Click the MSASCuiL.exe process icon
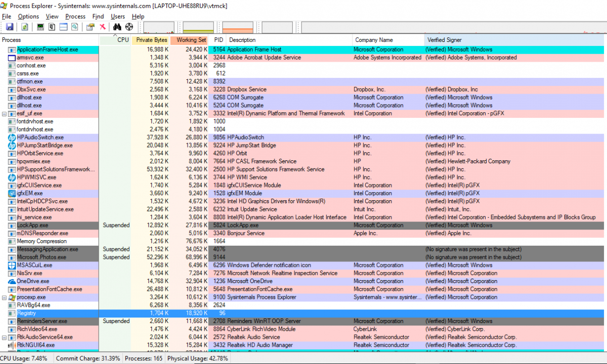Screen dimensions: 607x364 click(12, 265)
